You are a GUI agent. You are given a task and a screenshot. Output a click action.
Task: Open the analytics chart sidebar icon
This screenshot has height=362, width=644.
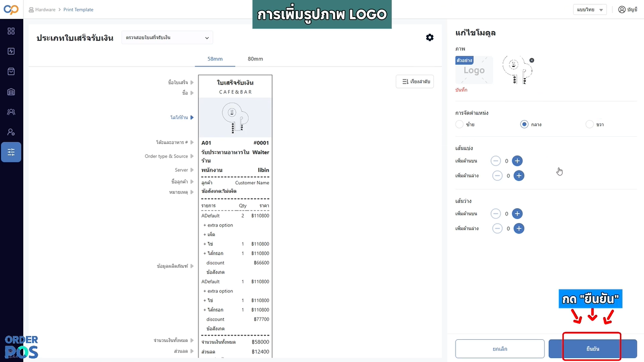11,51
